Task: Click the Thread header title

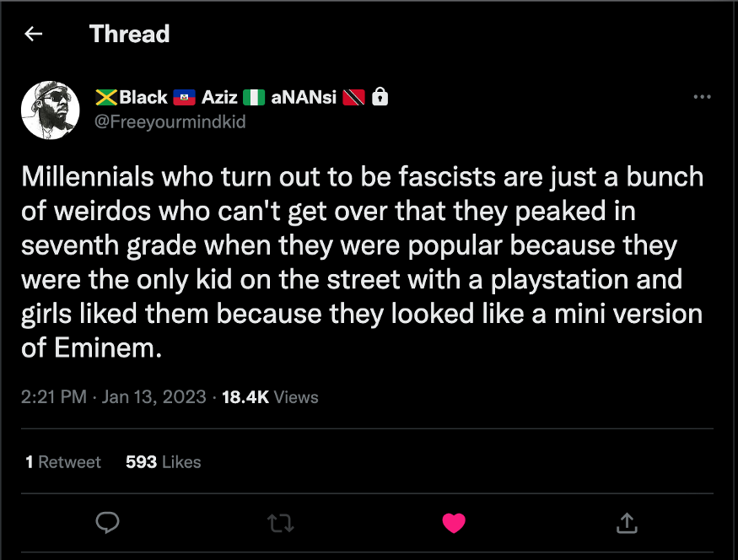Action: pos(129,34)
